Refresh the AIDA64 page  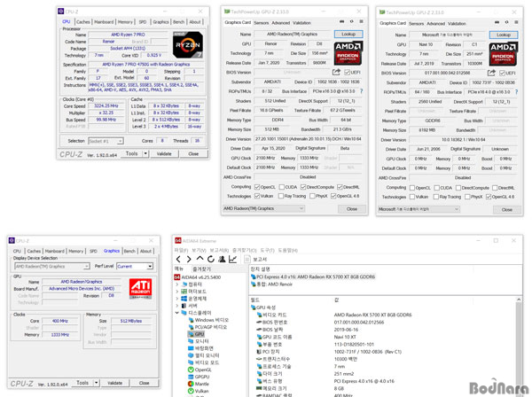coord(211,260)
